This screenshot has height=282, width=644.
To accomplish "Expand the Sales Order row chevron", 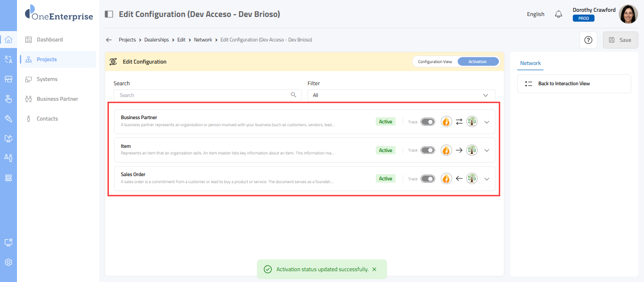I will coord(487,179).
